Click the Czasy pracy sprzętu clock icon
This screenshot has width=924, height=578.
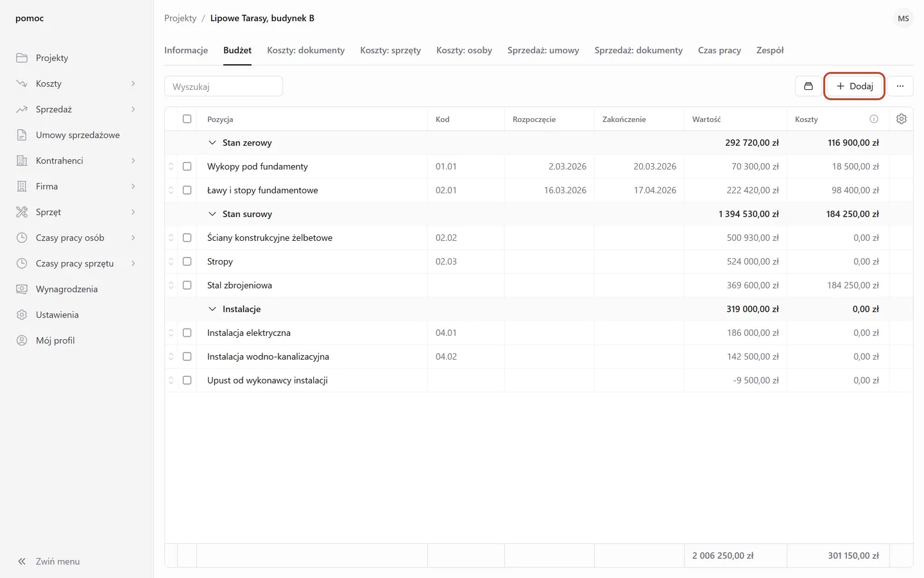(22, 263)
